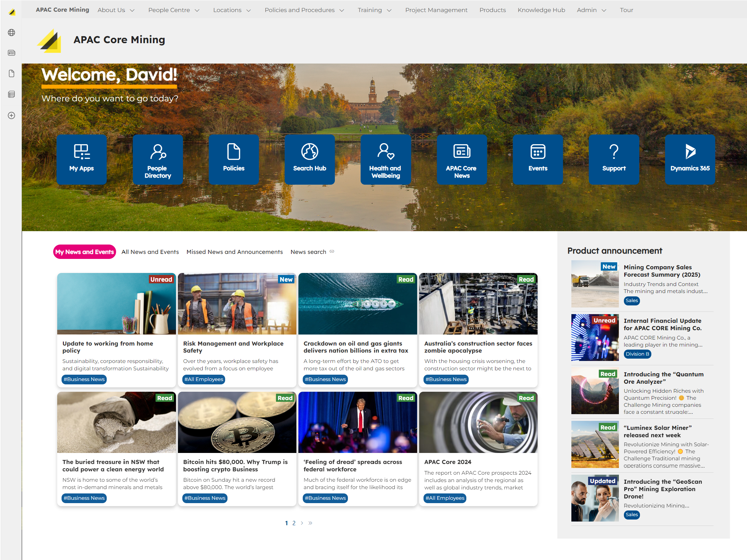Open the People Directory tile
The height and width of the screenshot is (560, 747).
157,159
